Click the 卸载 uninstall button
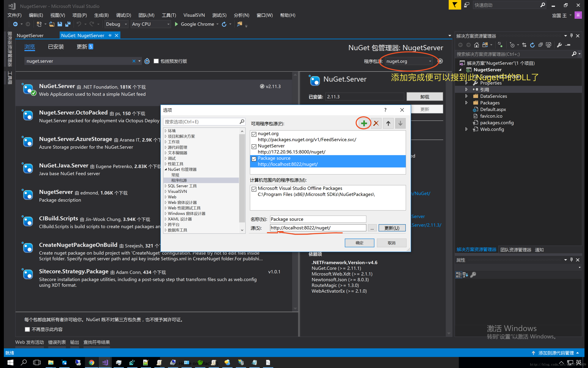 pos(425,97)
